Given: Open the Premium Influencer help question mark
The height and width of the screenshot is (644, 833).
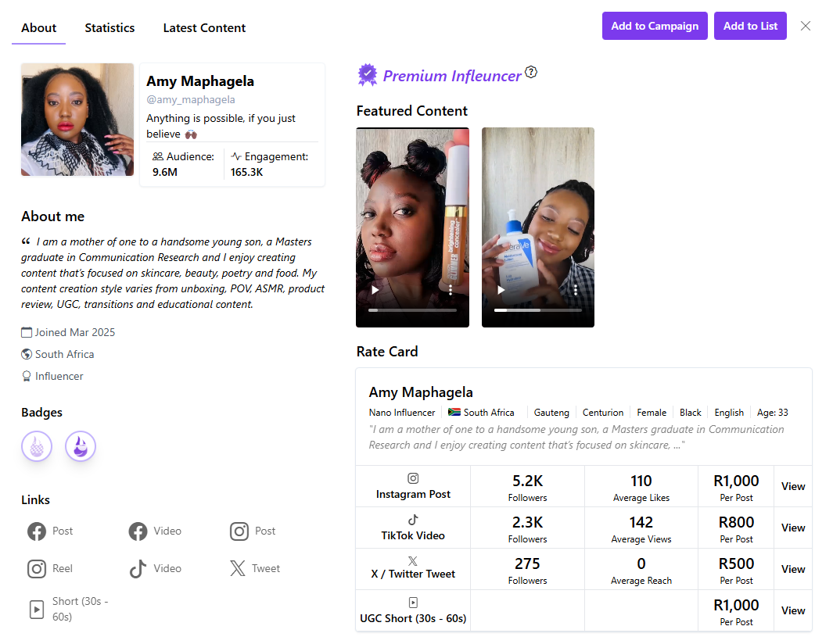Looking at the screenshot, I should 531,73.
